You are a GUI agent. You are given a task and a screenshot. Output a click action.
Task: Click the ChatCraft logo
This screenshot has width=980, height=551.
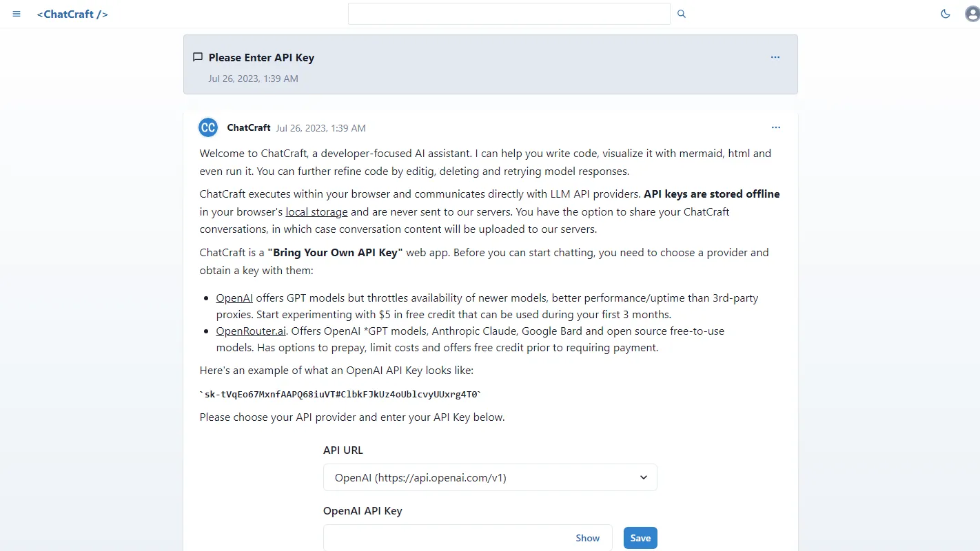tap(72, 14)
